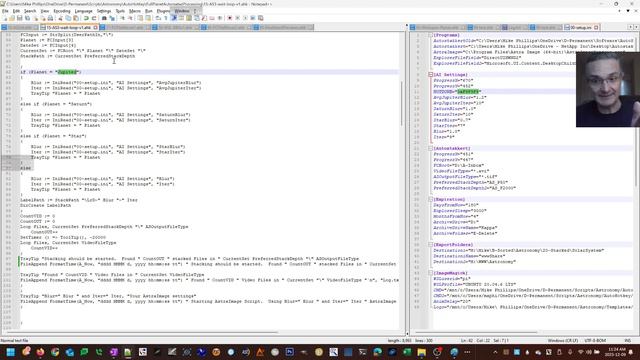
Task: Save the current file from the toolbar
Action: (19, 18)
